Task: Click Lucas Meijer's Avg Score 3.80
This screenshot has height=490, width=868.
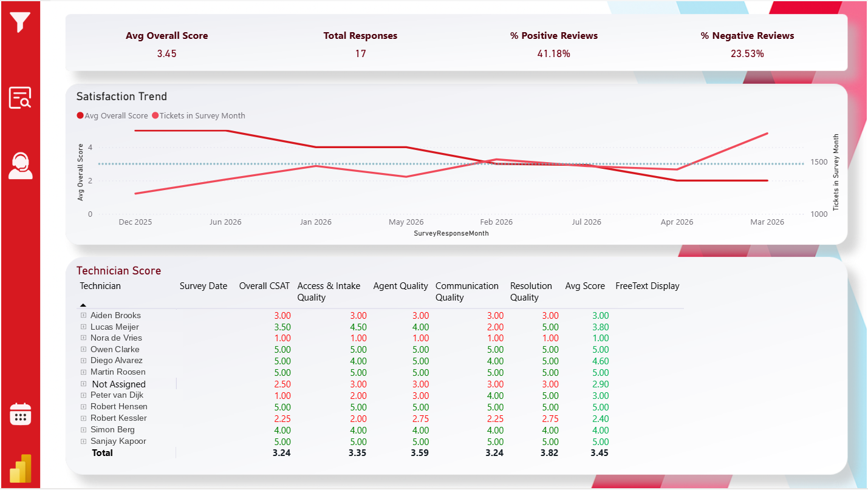Action: click(600, 327)
